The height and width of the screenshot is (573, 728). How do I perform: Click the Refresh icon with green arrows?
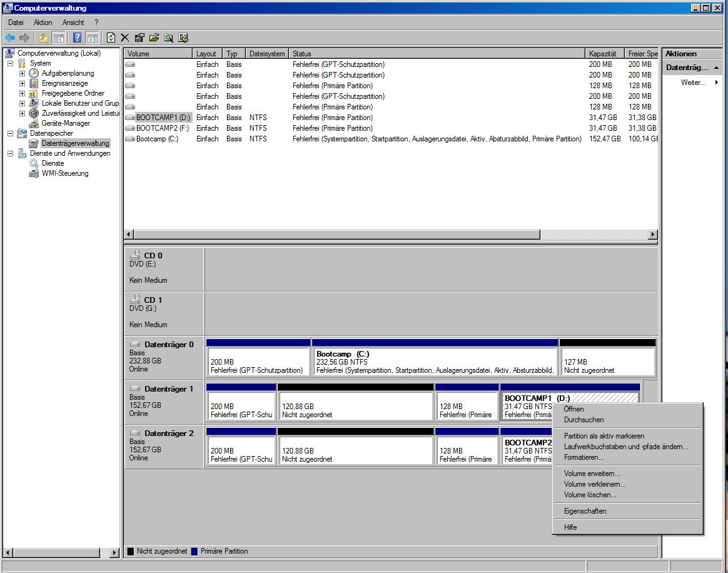(111, 38)
